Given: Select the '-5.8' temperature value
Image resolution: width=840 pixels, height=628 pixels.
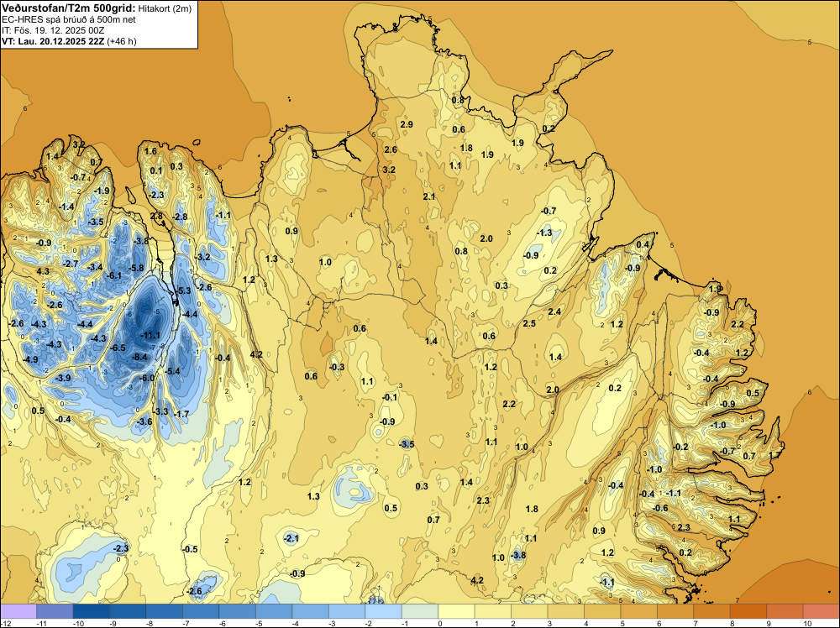Looking at the screenshot, I should [x=136, y=268].
